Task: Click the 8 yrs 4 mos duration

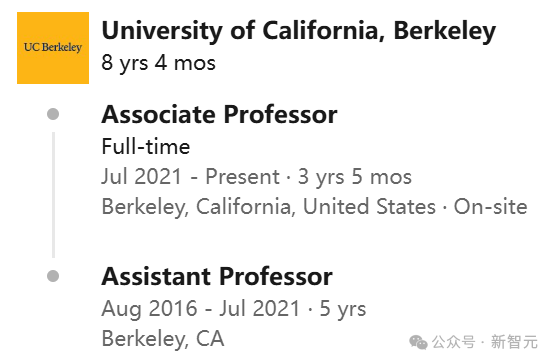Action: tap(159, 63)
